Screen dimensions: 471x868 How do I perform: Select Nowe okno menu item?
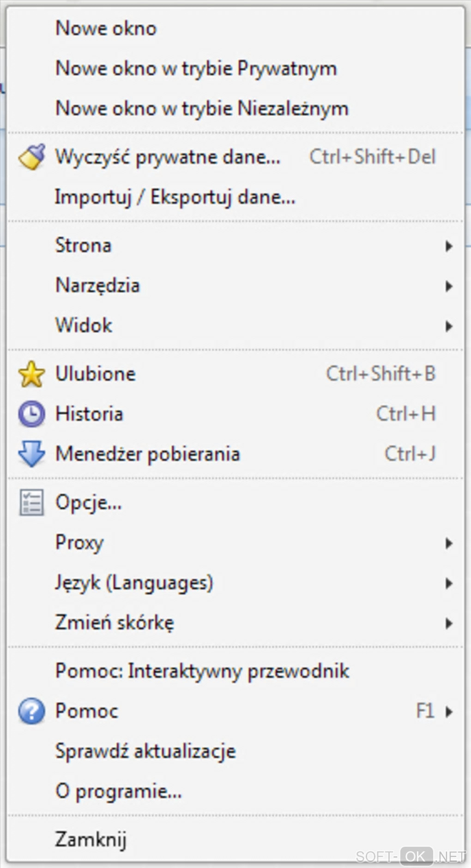point(106,29)
